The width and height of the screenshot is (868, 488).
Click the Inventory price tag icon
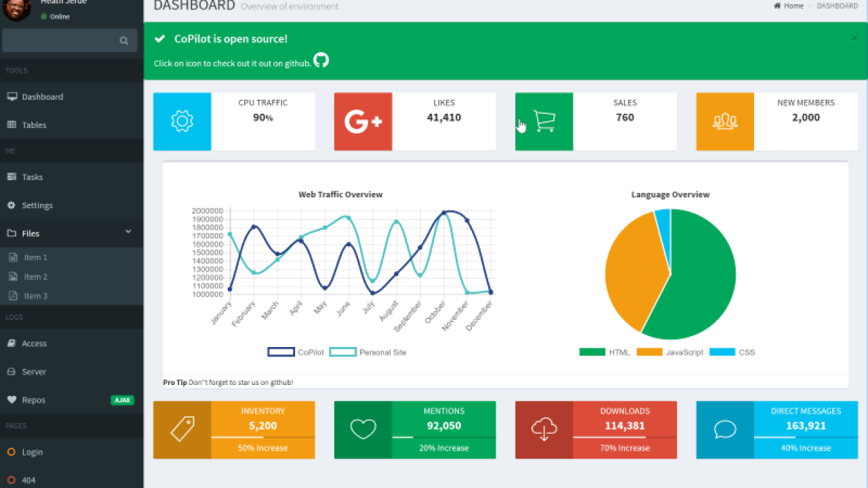(182, 430)
